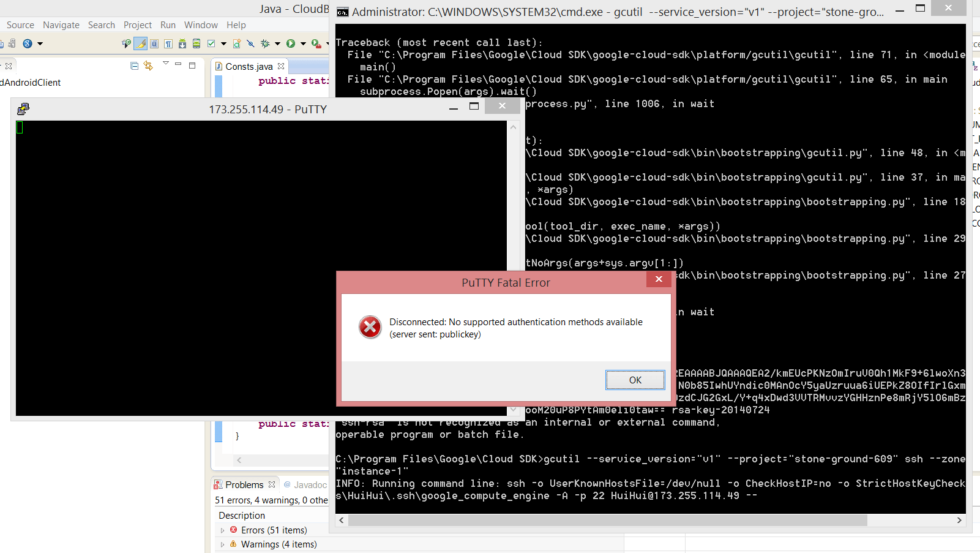
Task: Click the New Android XML file icon
Action: click(237, 43)
